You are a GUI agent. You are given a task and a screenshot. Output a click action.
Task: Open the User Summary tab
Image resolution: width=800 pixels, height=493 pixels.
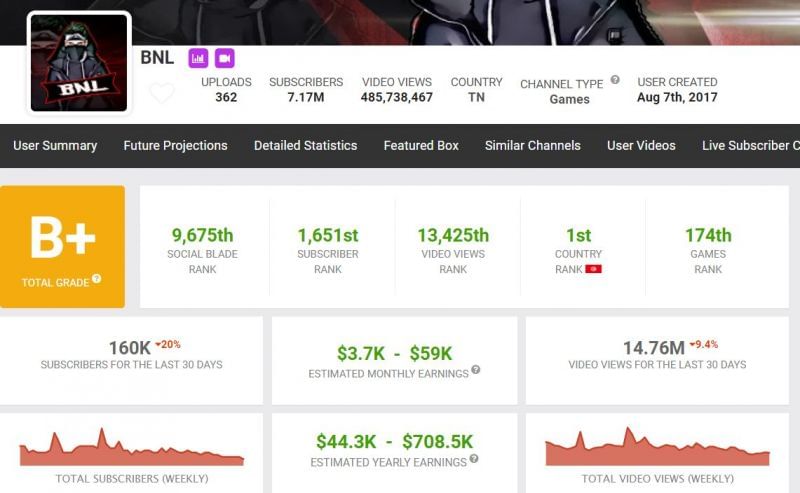[x=55, y=146]
